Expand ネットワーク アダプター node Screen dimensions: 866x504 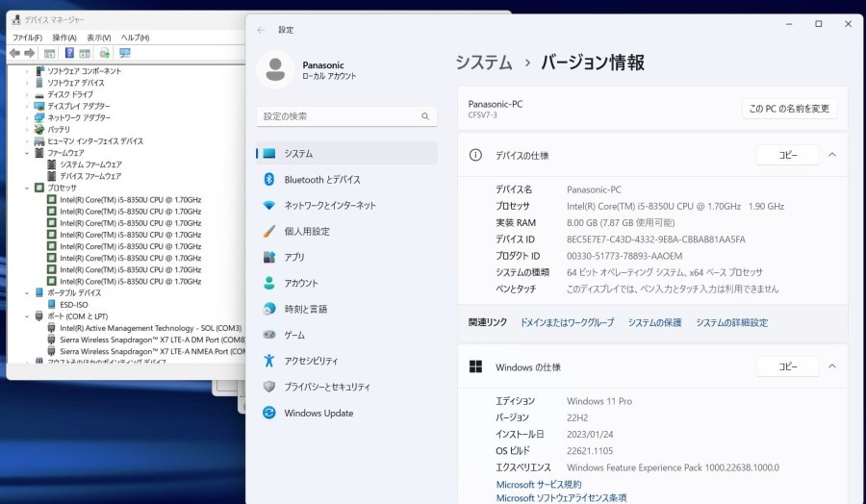click(27, 117)
